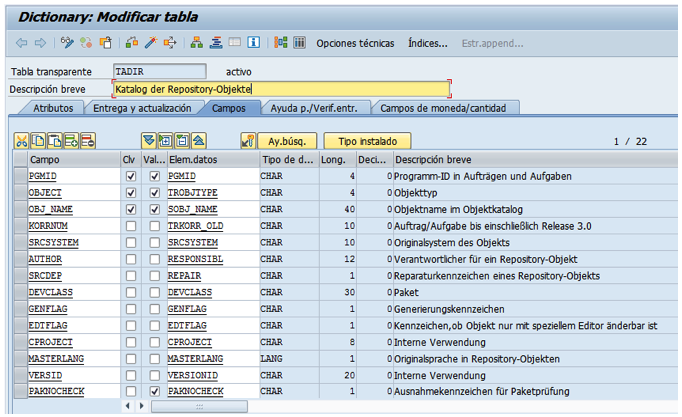Cut the row with the scissors icon

(21, 141)
